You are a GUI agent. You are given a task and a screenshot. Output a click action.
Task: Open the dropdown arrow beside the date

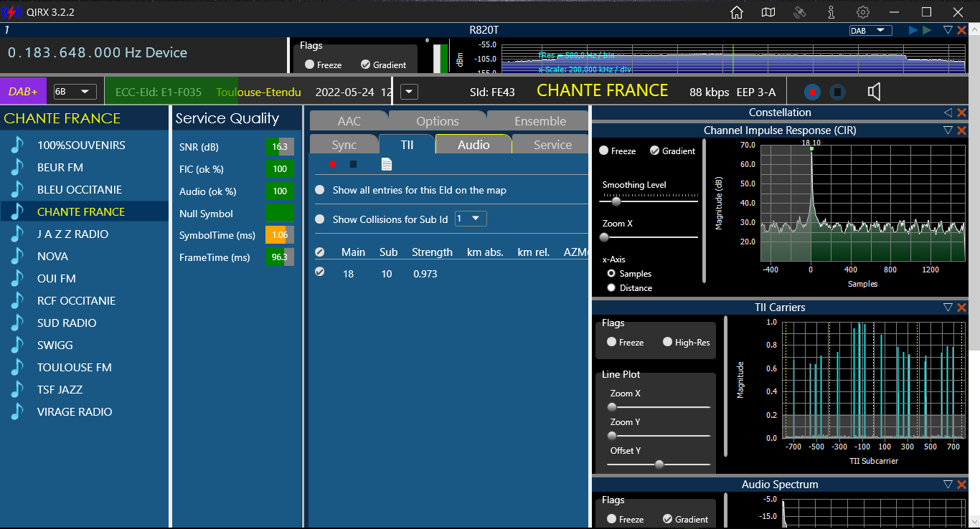click(x=409, y=92)
